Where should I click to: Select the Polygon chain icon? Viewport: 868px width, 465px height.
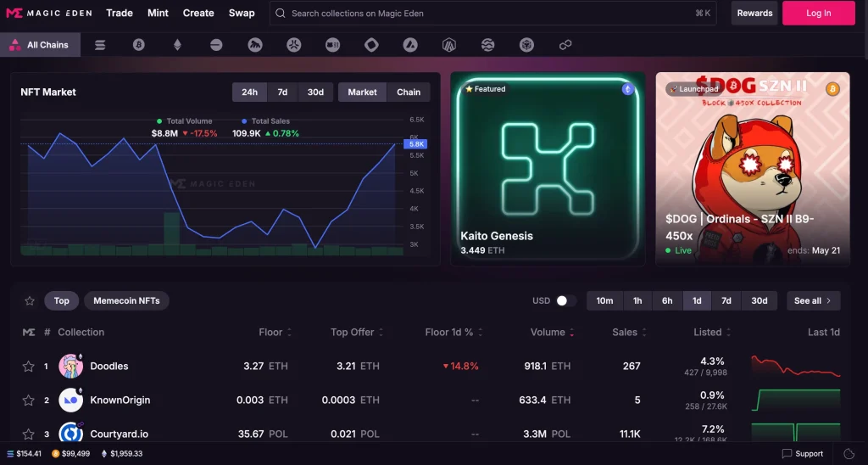pyautogui.click(x=565, y=45)
